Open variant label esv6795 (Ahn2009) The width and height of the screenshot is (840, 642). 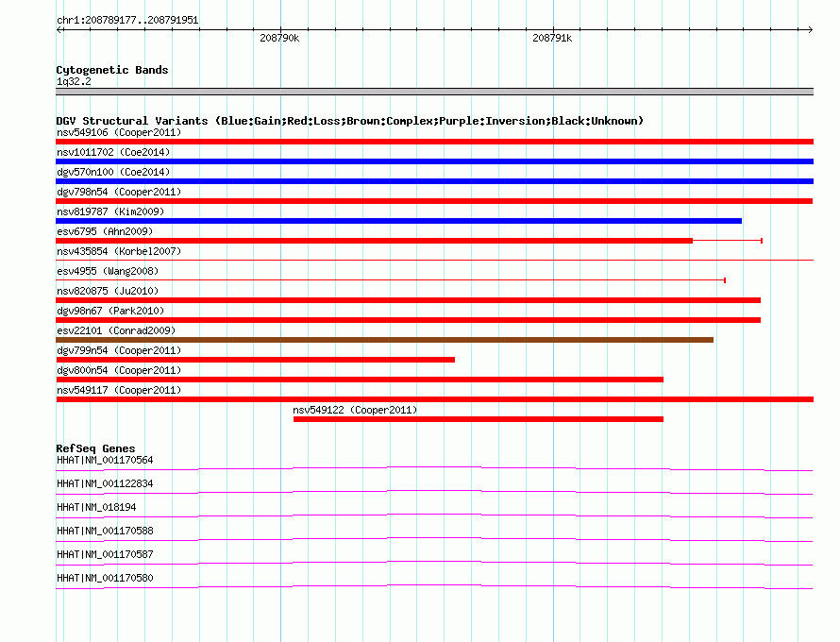[x=105, y=231]
